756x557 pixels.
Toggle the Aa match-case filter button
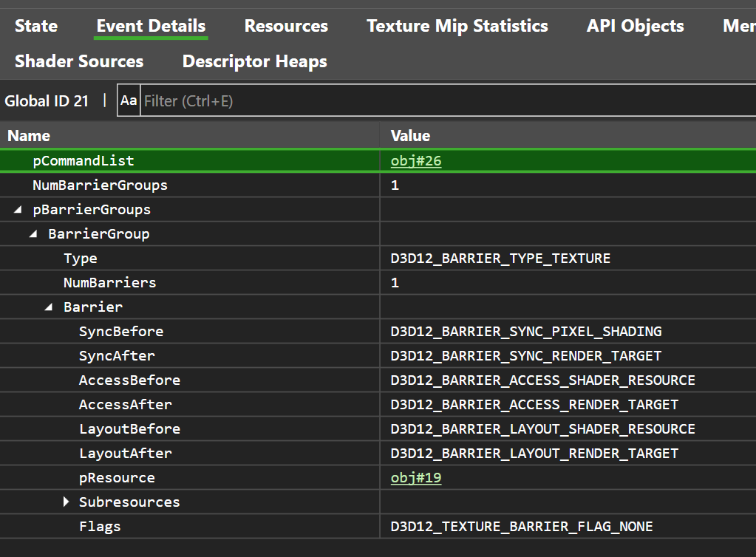[x=129, y=100]
